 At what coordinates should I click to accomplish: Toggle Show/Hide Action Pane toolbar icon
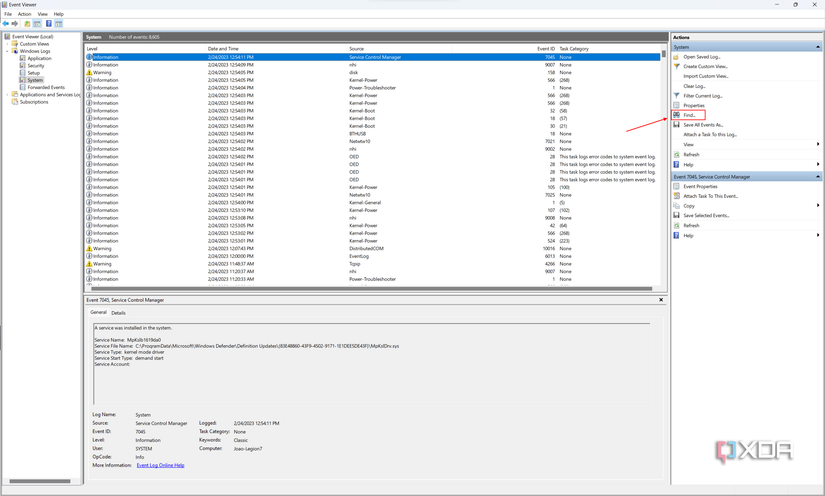point(58,24)
